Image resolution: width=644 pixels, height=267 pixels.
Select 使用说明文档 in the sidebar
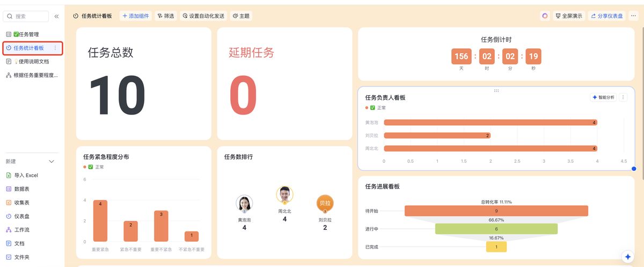tap(32, 62)
